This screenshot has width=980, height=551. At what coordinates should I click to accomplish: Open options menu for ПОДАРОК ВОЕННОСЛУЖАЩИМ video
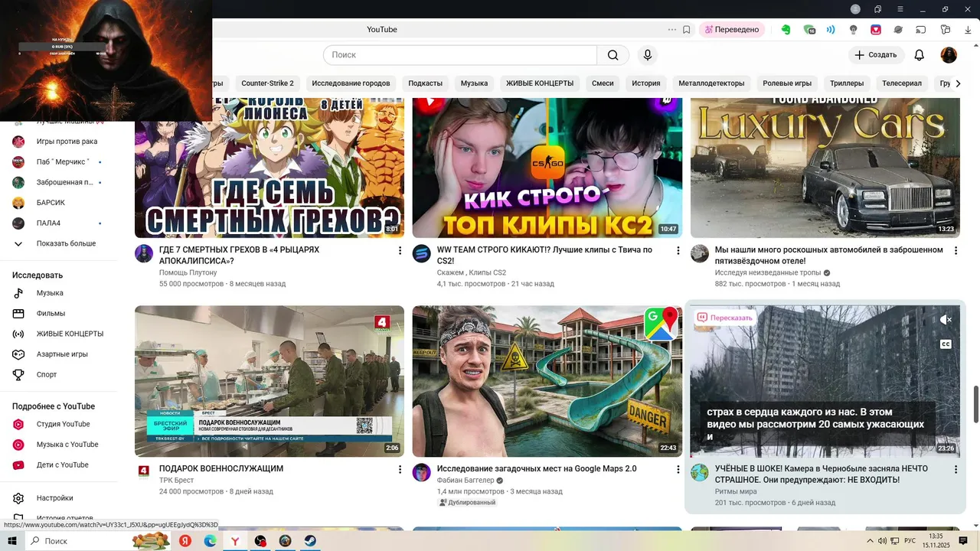(x=400, y=469)
